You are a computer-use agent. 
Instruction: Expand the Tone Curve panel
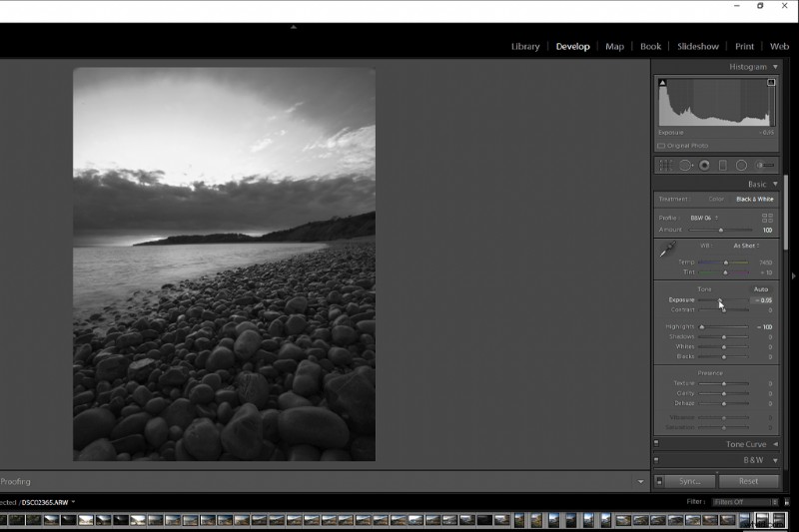pyautogui.click(x=776, y=444)
